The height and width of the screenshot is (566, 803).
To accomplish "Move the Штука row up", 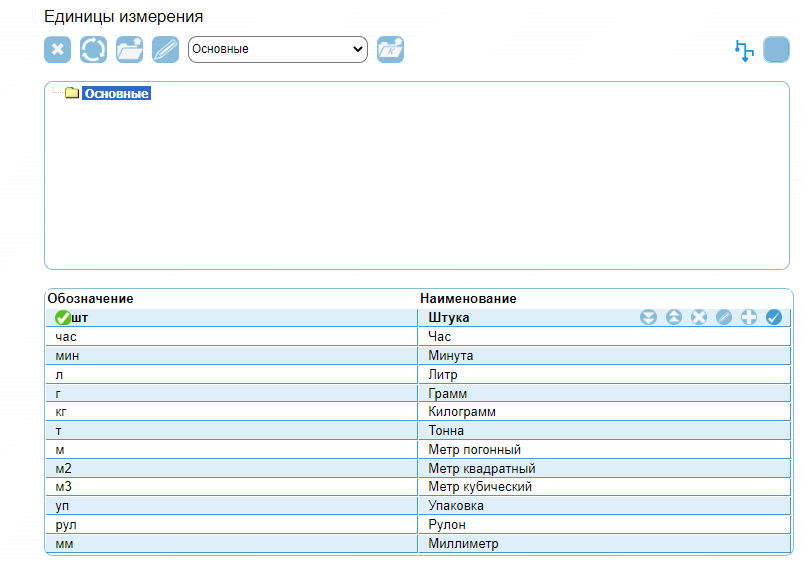I will [x=674, y=318].
